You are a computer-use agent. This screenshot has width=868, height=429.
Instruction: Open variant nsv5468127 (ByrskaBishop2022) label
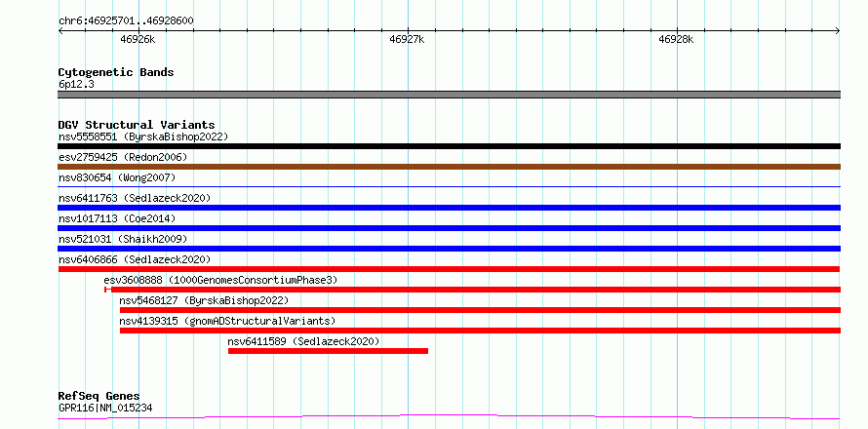pos(204,300)
